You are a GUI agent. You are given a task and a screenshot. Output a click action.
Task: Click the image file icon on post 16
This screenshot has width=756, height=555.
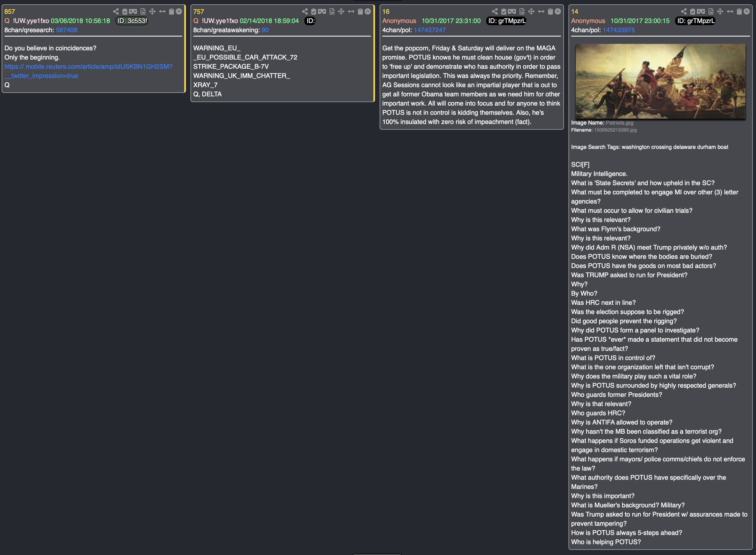[522, 11]
